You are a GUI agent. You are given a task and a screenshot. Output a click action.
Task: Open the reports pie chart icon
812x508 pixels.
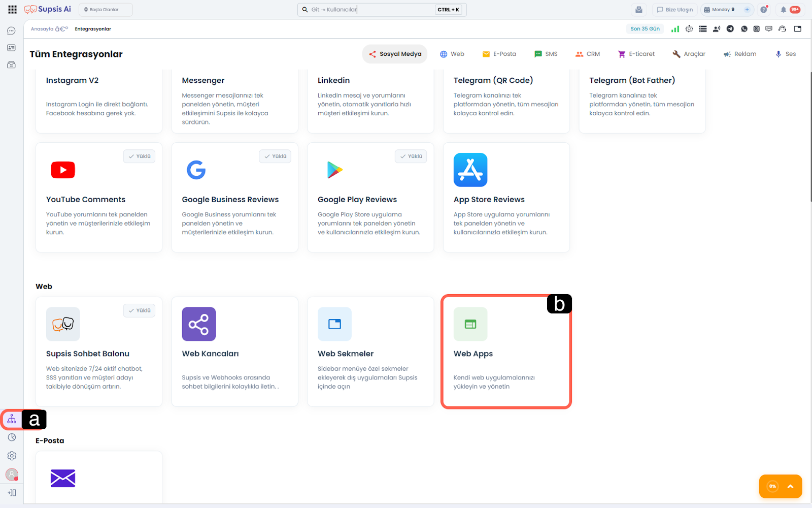[x=12, y=437]
